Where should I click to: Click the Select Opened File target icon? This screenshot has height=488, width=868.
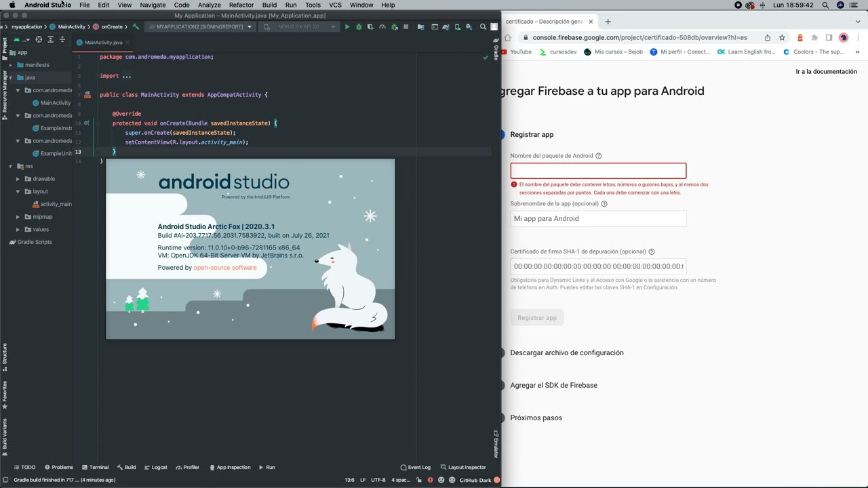[x=39, y=40]
